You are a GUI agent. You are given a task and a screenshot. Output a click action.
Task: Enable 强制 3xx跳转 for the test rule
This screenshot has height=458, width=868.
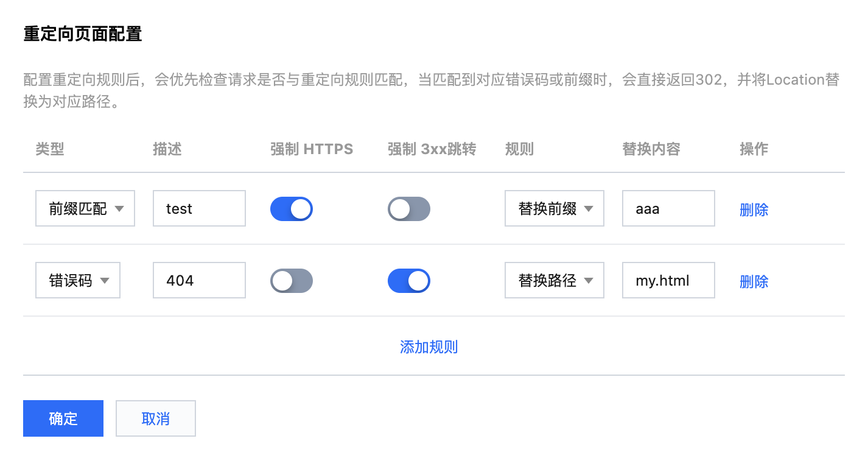point(409,209)
